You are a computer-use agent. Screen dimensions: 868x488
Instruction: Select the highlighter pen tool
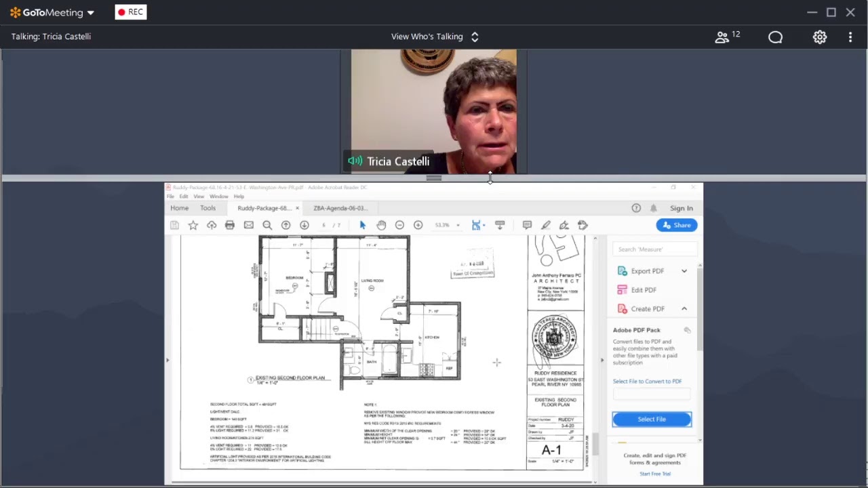click(x=545, y=225)
